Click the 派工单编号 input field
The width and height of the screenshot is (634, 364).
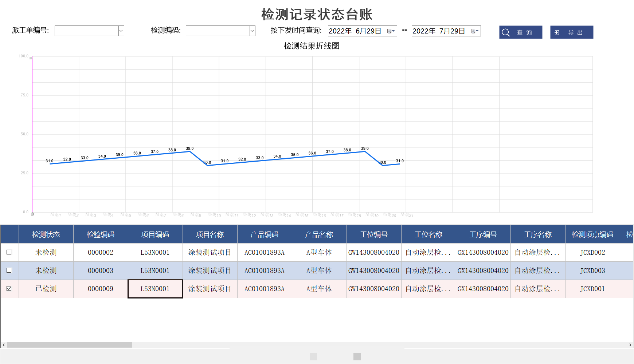pyautogui.click(x=87, y=31)
